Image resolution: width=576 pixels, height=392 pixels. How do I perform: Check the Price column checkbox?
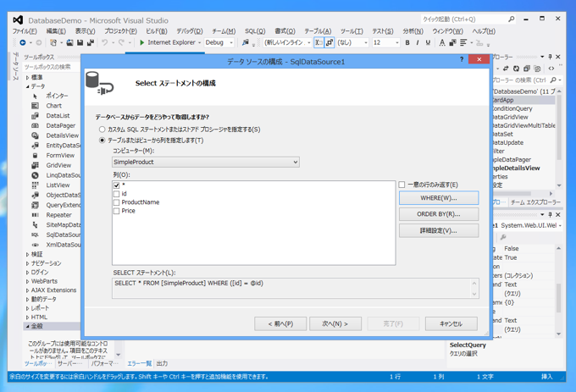tap(116, 211)
